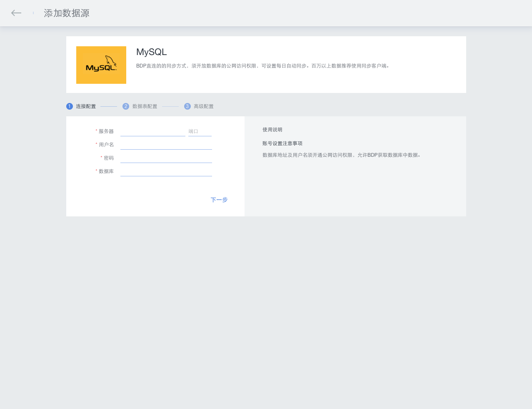Select step 3 高级配置
The height and width of the screenshot is (409, 532).
(x=199, y=106)
